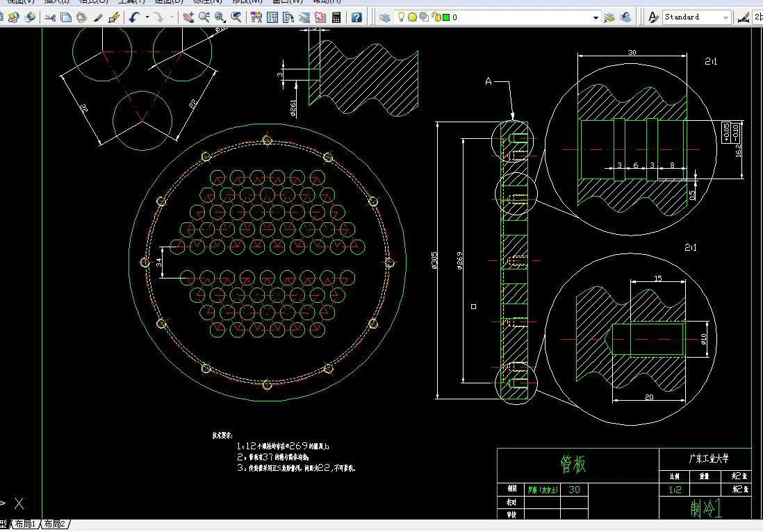Image resolution: width=763 pixels, height=532 pixels.
Task: Switch to the 布局2 layout tab
Action: coord(54,524)
